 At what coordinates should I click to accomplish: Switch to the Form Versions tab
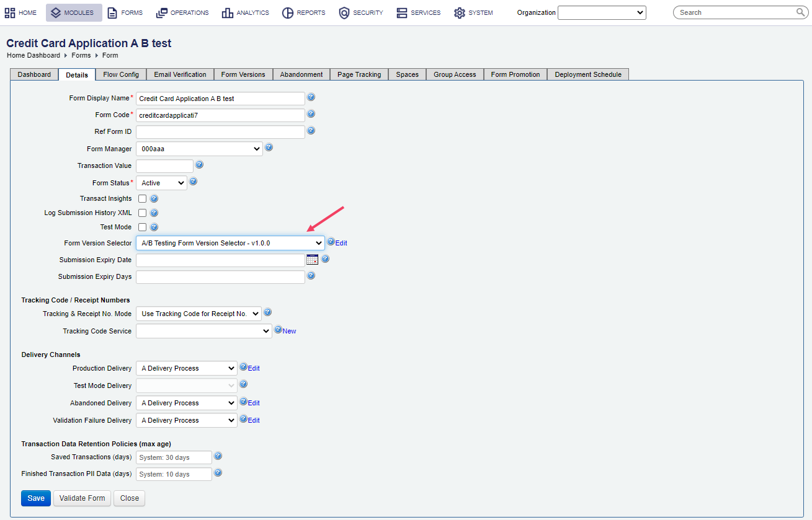pos(243,74)
